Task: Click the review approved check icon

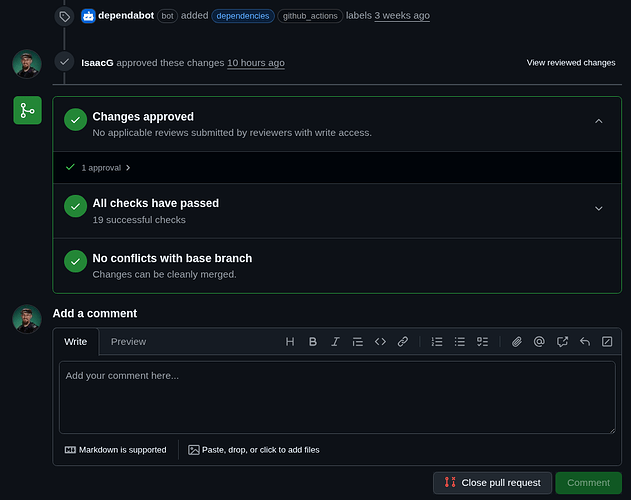Action: (x=64, y=62)
